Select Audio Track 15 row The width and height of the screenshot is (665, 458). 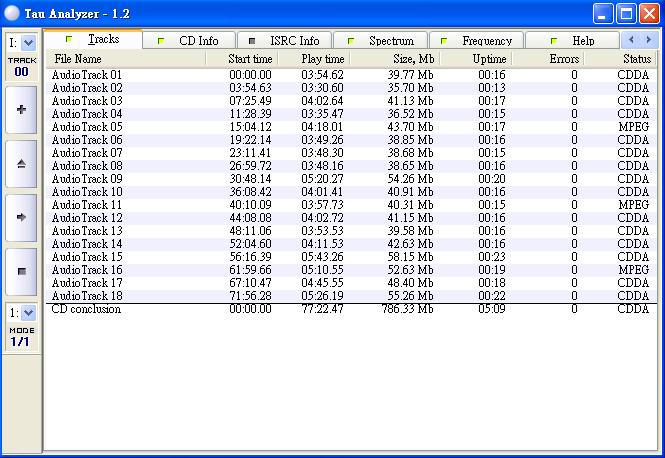(x=351, y=257)
